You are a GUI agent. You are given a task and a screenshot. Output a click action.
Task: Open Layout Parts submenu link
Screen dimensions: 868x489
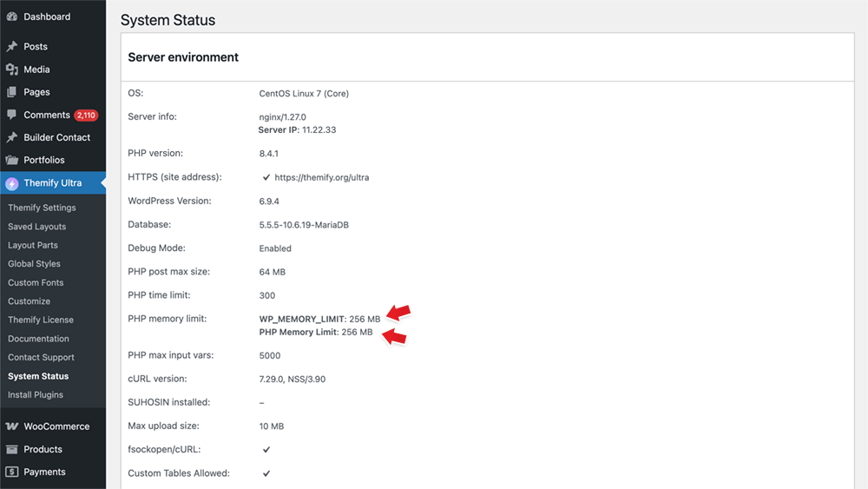pyautogui.click(x=33, y=245)
